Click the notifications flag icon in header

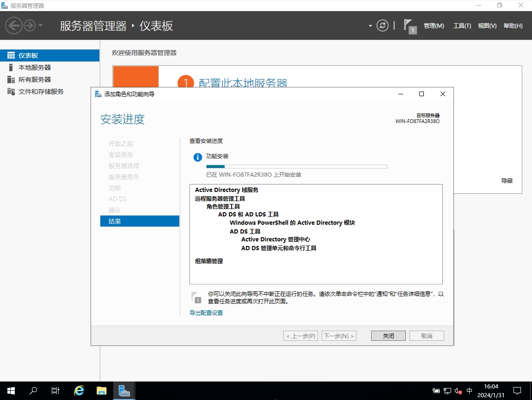click(x=408, y=25)
